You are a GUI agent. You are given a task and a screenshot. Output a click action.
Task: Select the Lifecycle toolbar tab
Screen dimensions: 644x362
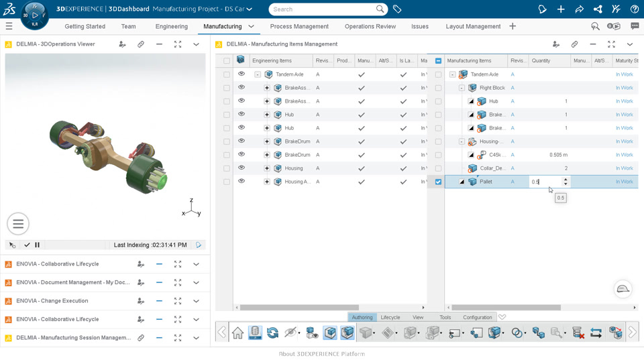coord(390,317)
